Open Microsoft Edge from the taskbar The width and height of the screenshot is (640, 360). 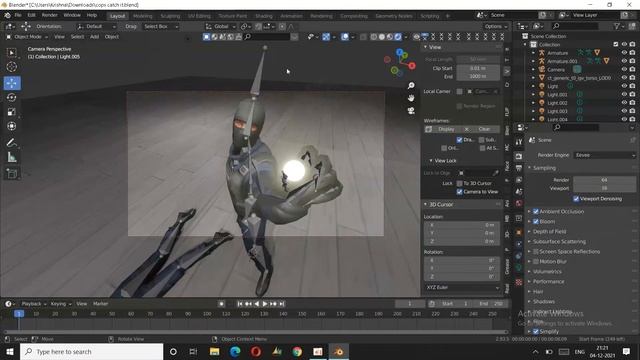point(235,351)
